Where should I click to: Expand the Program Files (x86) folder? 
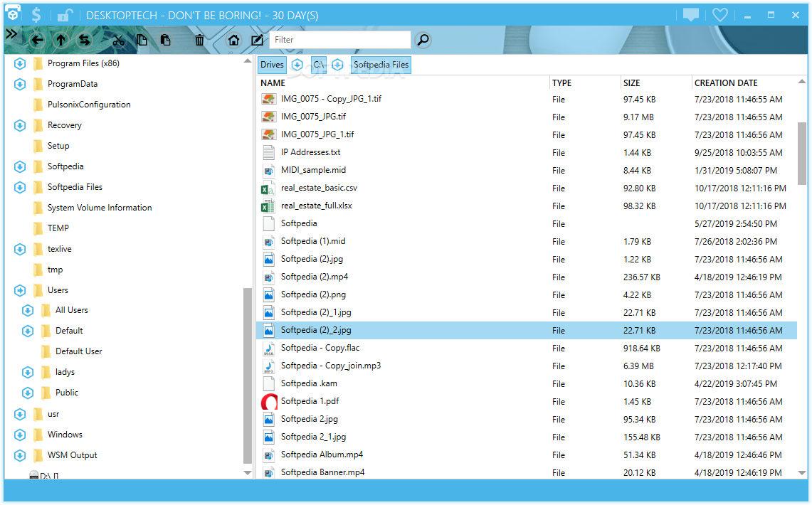[x=20, y=63]
